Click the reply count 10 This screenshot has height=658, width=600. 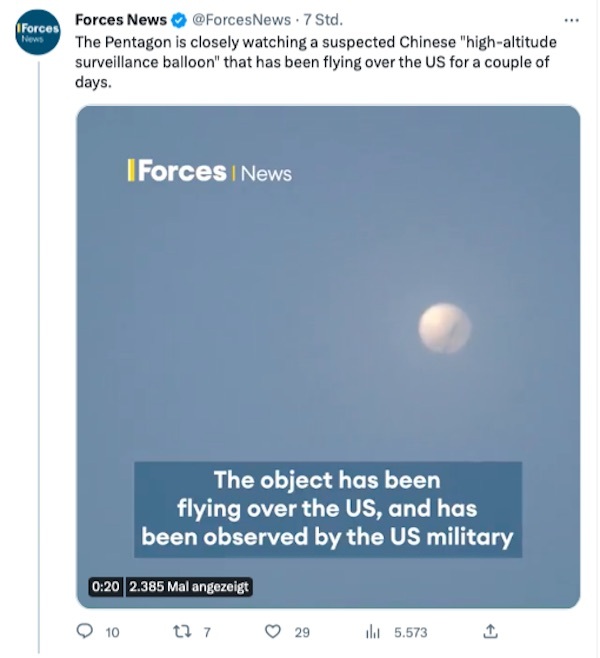pos(112,632)
